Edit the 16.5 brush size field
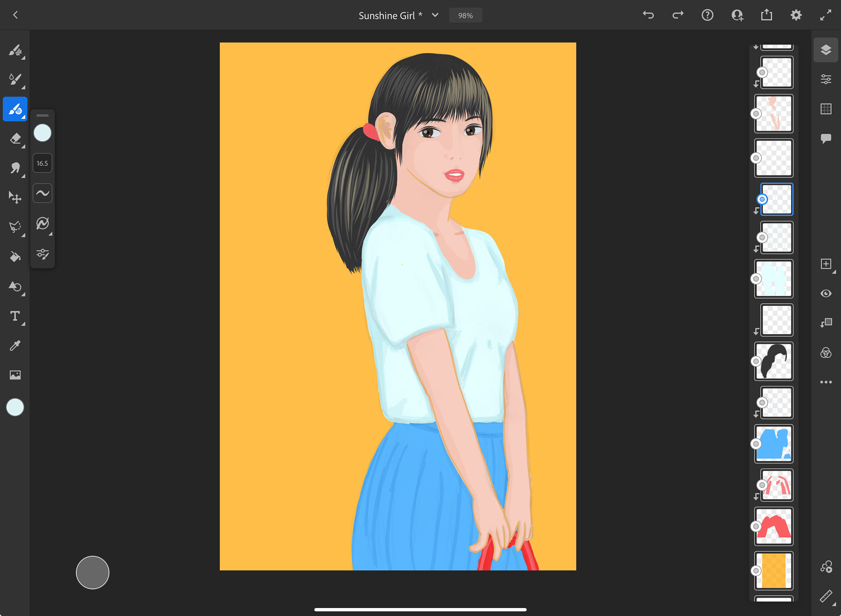This screenshot has height=616, width=841. pyautogui.click(x=42, y=163)
